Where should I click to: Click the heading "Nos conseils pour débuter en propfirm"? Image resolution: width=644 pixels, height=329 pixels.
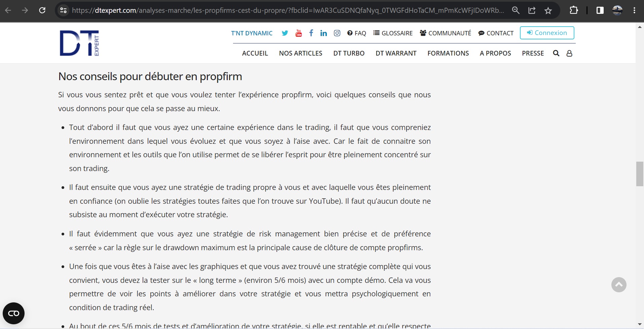coord(150,76)
